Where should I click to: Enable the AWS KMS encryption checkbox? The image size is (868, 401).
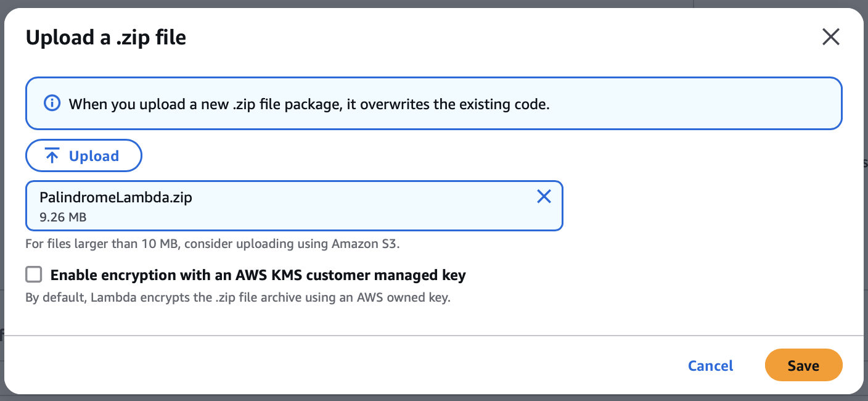pos(34,275)
